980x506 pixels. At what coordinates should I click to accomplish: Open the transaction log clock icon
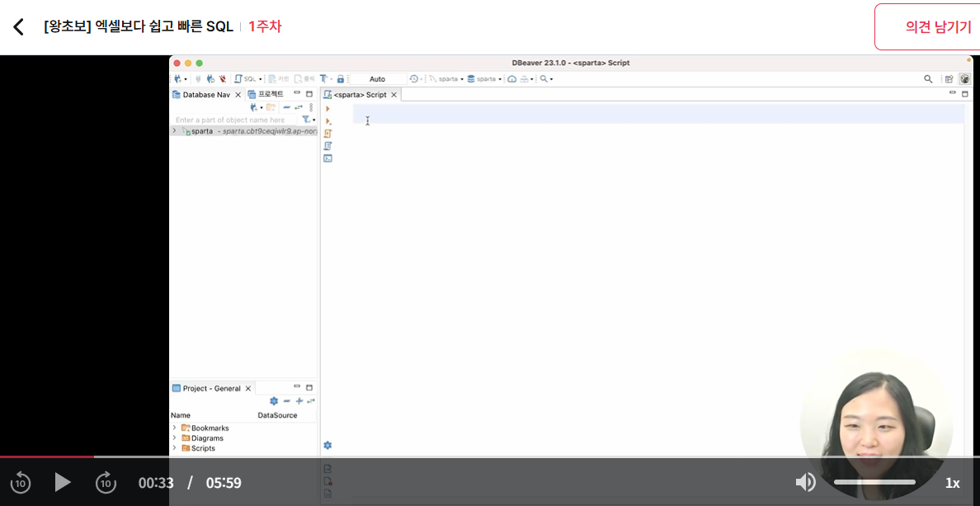pyautogui.click(x=414, y=78)
